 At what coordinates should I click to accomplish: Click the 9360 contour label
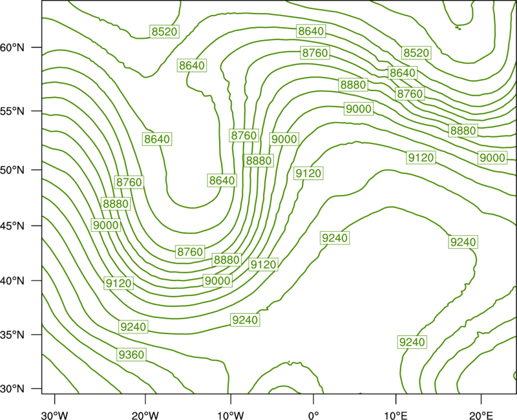(x=132, y=355)
